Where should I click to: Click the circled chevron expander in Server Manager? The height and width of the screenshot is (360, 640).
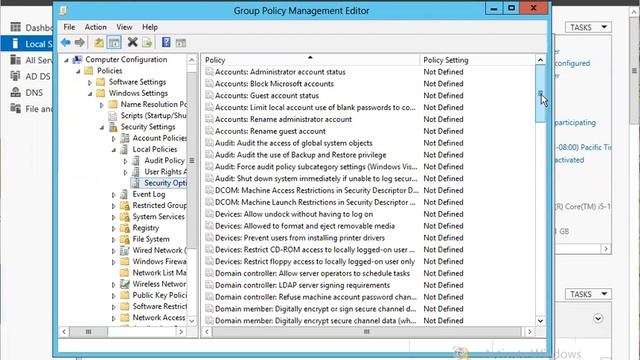598,318
